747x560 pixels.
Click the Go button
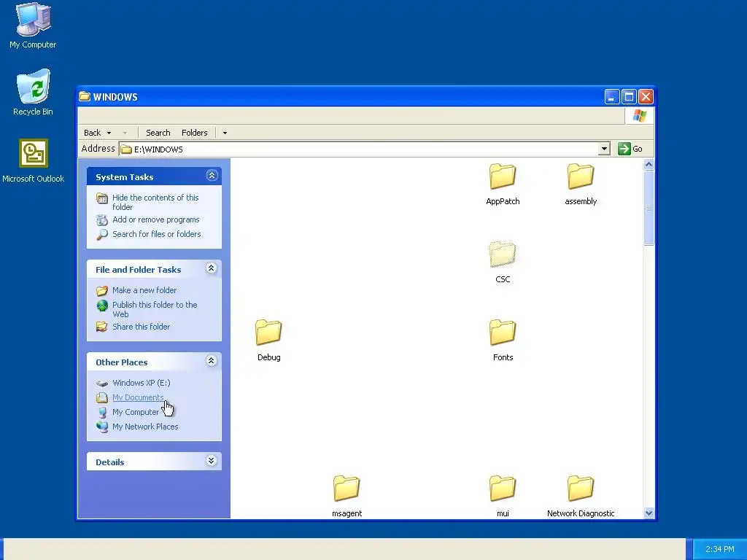coord(630,149)
